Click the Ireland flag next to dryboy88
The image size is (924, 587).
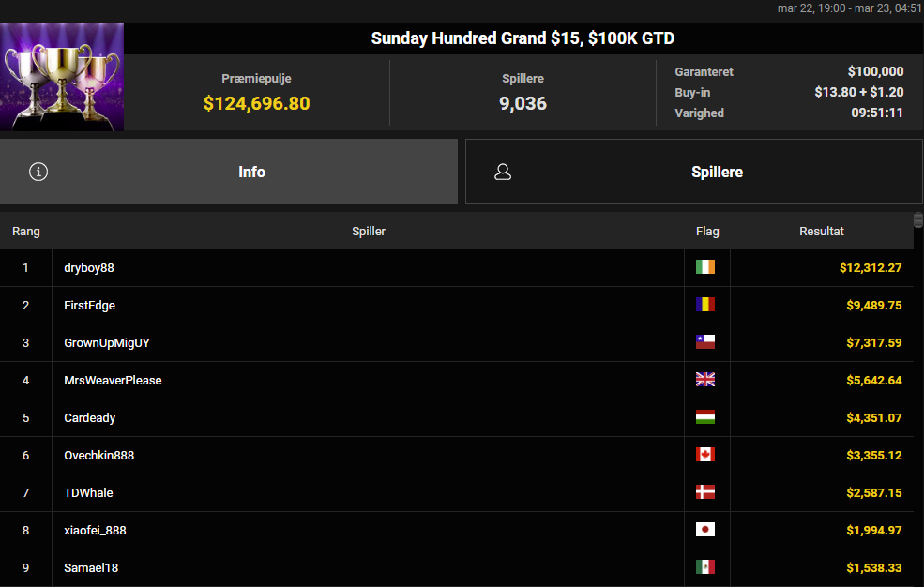(x=705, y=267)
